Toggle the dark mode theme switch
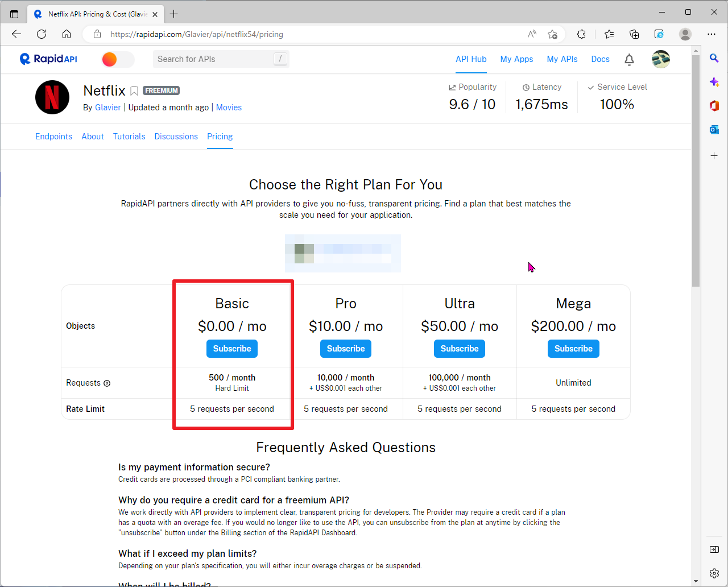Screen dimensions: 728x587 tap(118, 59)
